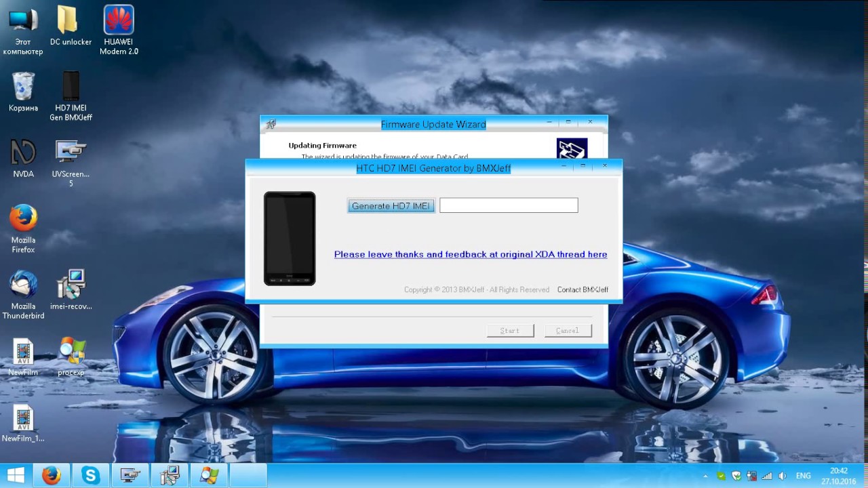Click Contact BMXJeff link
Viewport: 868px width, 488px height.
[x=583, y=289]
